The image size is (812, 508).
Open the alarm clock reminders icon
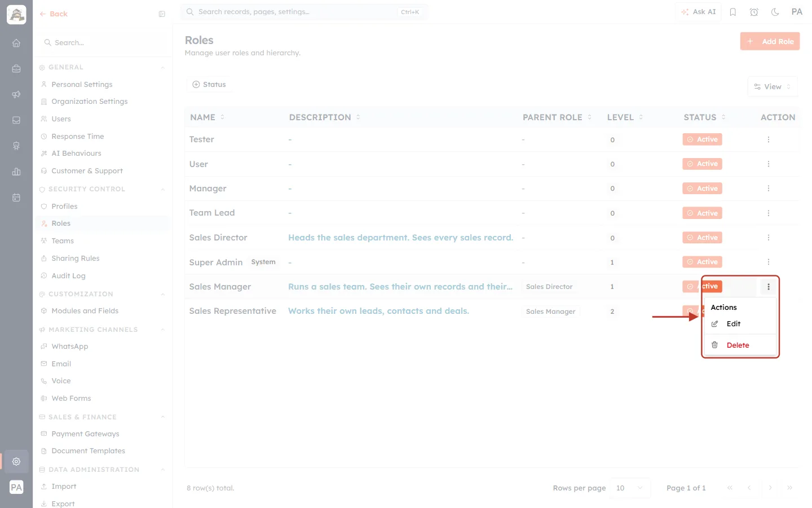[x=754, y=12]
